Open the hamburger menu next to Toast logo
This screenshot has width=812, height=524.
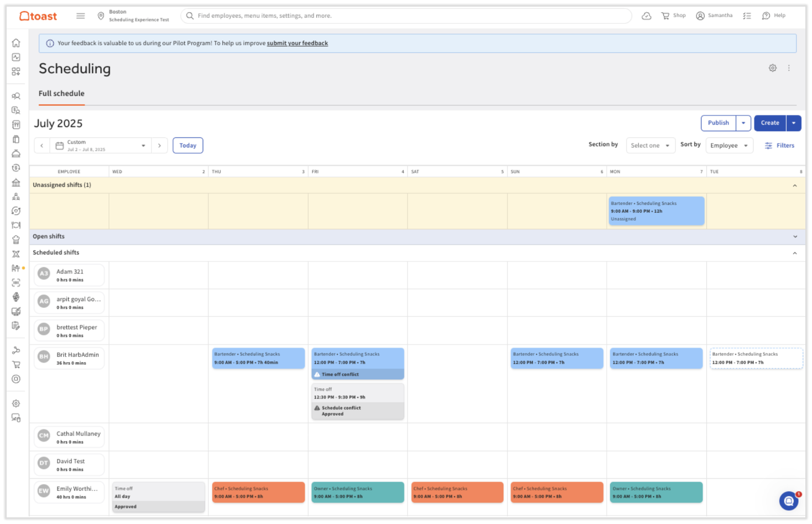pyautogui.click(x=80, y=15)
